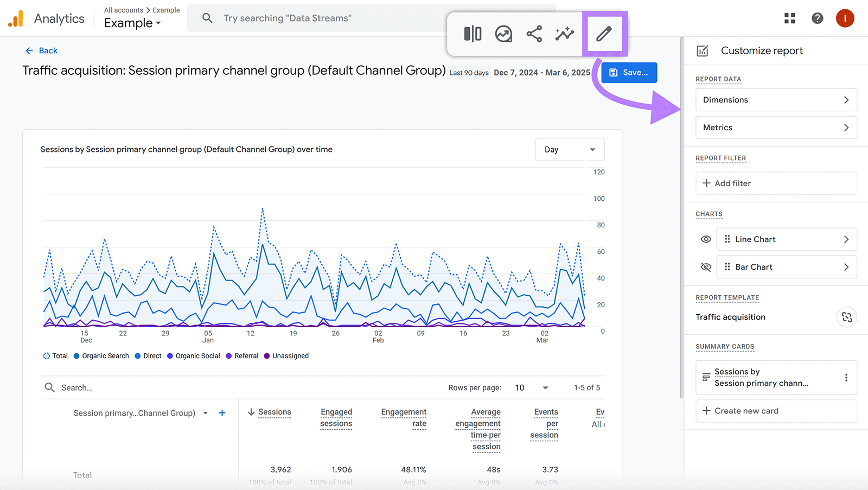
Task: Open the Example account selector dropdown
Action: click(132, 23)
